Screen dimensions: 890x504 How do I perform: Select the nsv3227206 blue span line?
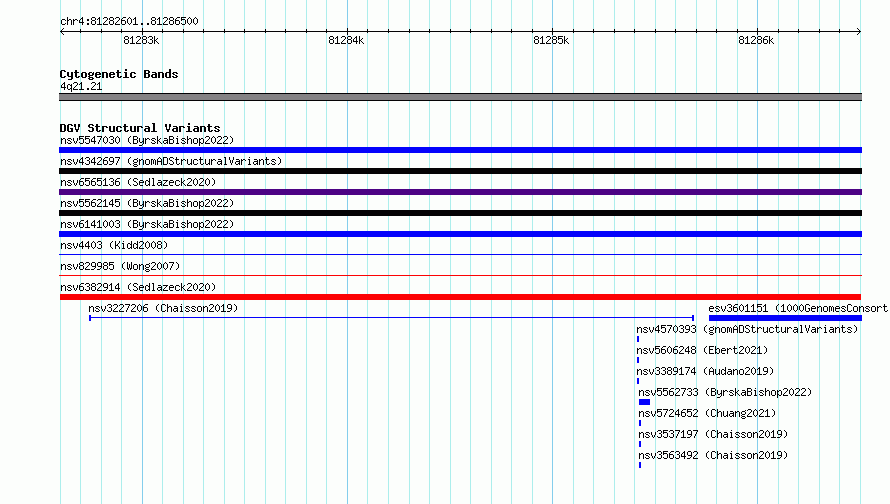pyautogui.click(x=392, y=318)
